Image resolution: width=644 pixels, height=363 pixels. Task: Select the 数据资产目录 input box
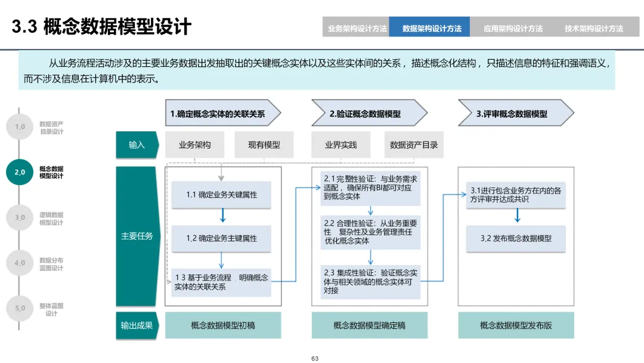click(x=414, y=144)
